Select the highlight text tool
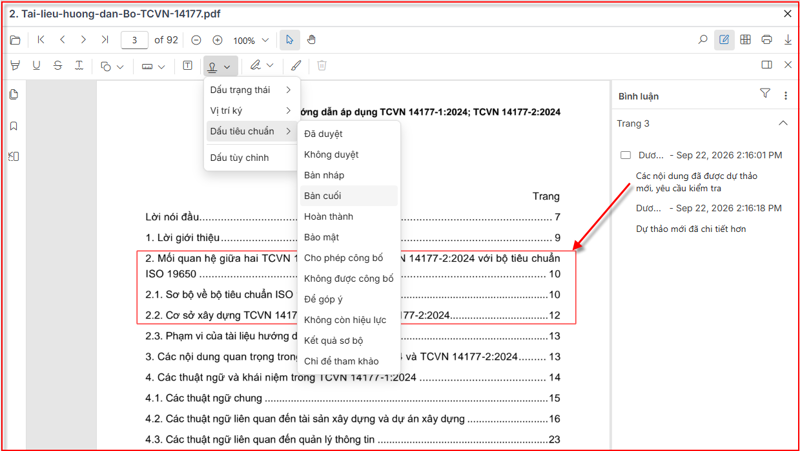This screenshot has height=451, width=800. coord(15,66)
